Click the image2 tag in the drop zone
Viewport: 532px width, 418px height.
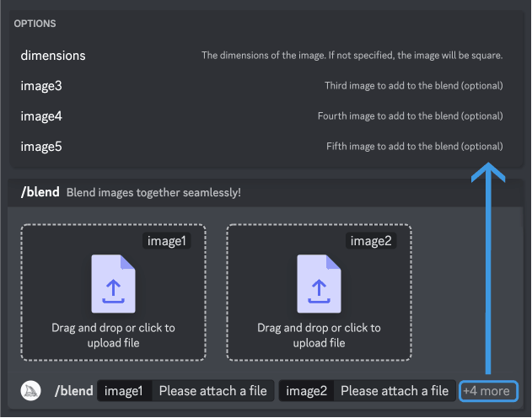[x=371, y=241]
